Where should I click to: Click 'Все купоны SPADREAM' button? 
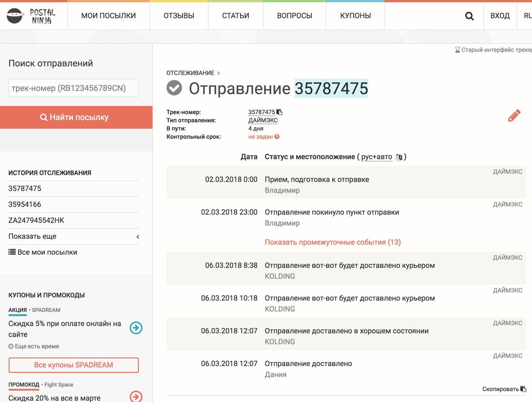[x=74, y=365]
